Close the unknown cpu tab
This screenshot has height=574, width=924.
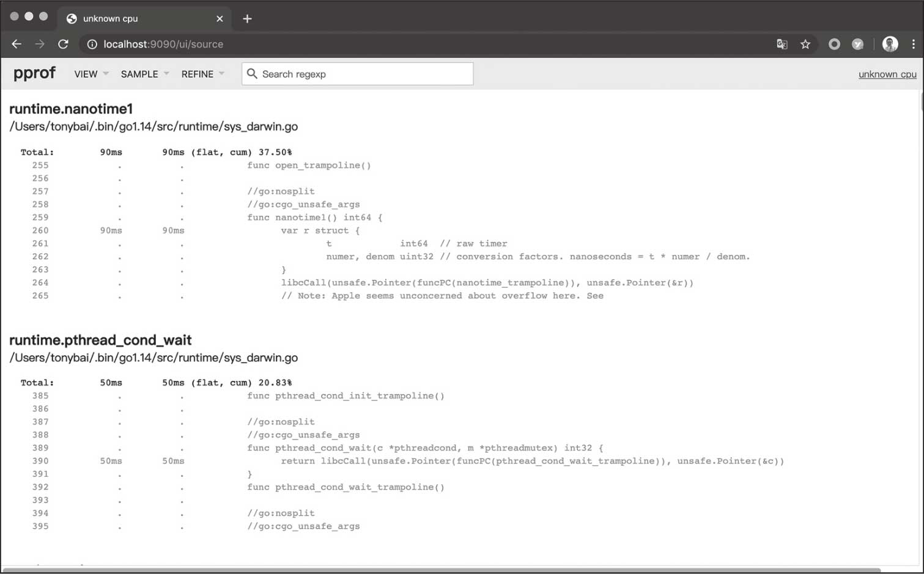pos(220,18)
